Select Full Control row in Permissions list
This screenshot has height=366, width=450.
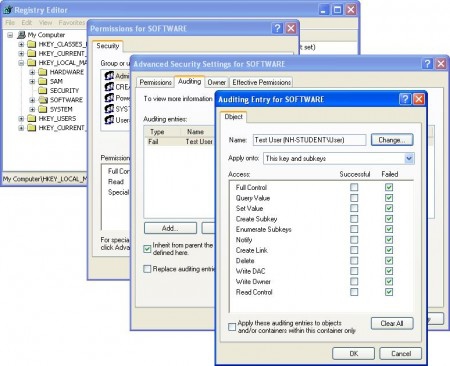(x=118, y=171)
